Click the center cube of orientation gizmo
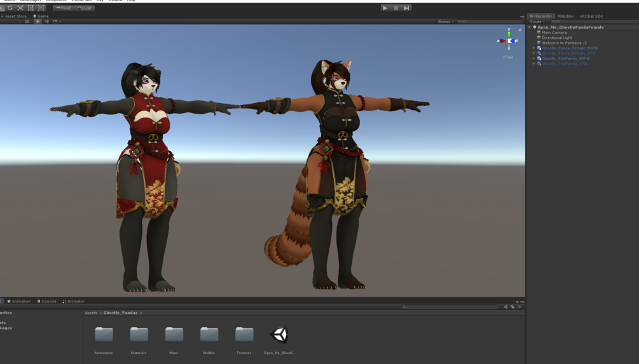 509,41
